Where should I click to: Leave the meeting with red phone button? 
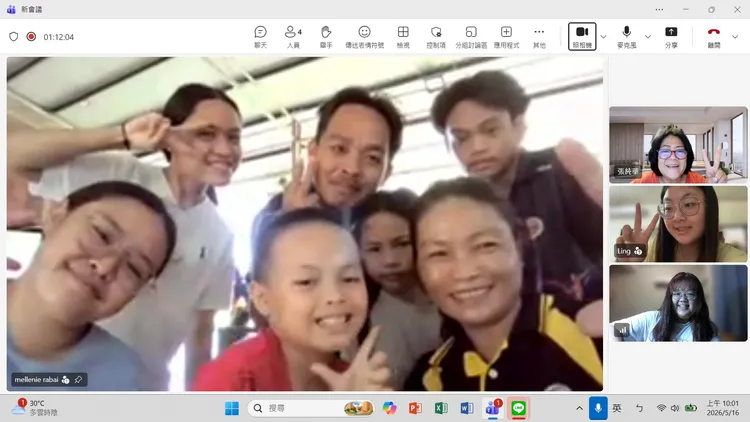(714, 37)
